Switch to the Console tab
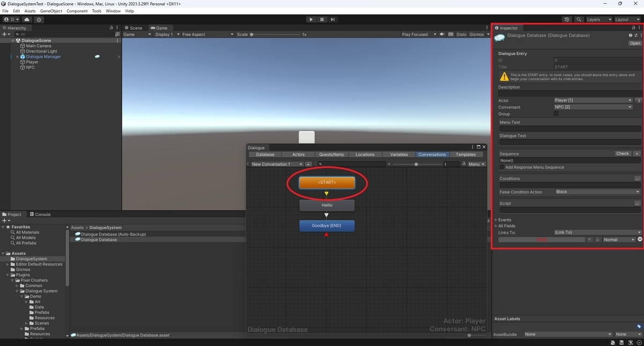The image size is (644, 346). 40,214
